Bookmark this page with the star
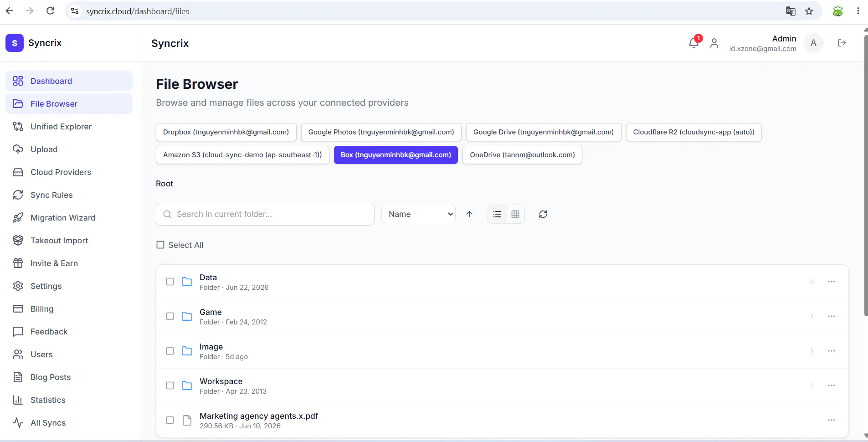 809,11
